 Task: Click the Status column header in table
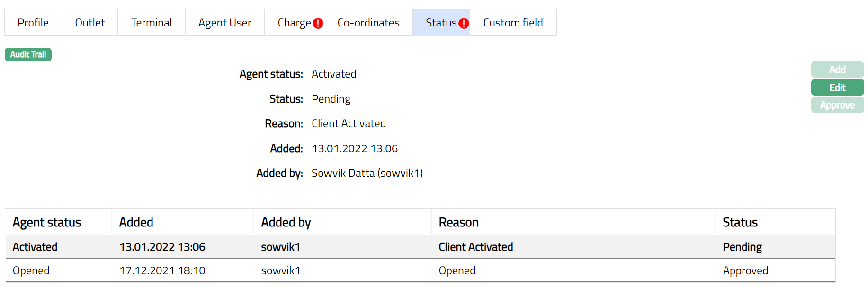(740, 222)
